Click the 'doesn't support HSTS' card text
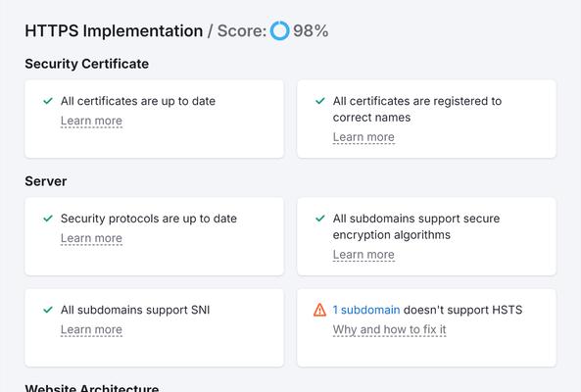This screenshot has width=581, height=392. point(462,310)
